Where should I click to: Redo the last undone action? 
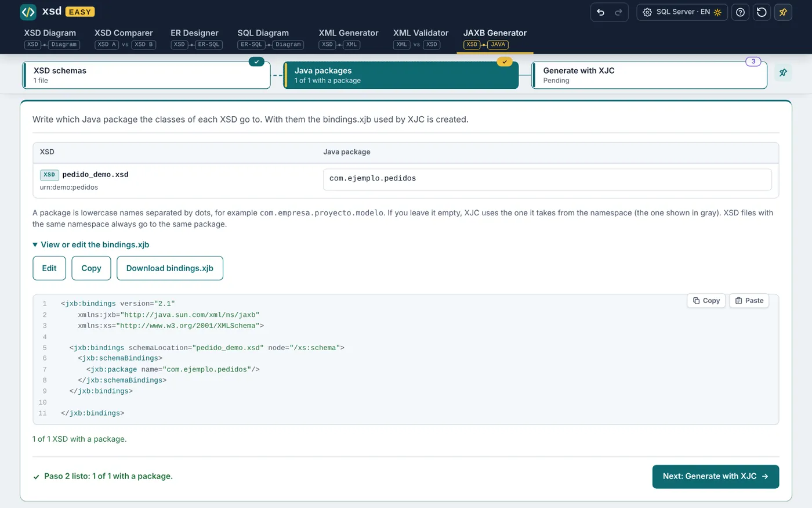coord(618,12)
